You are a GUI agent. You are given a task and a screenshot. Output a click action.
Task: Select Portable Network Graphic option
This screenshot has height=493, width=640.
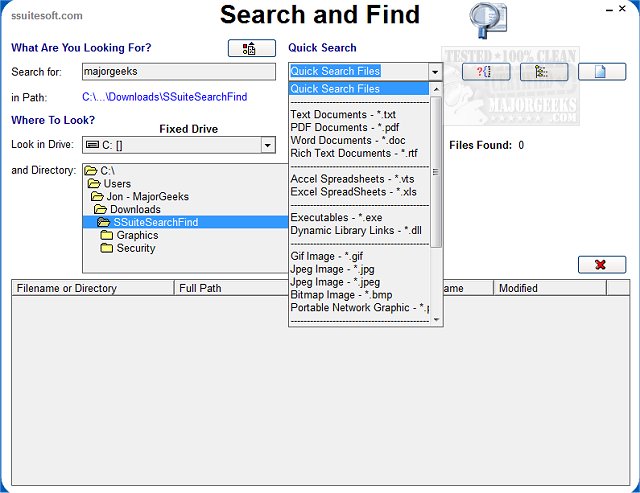tap(359, 308)
